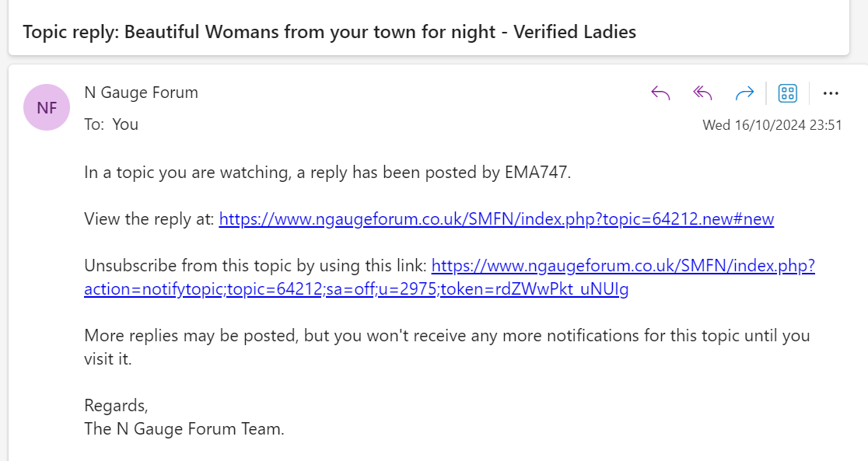Forward this email using the arrow icon

[744, 93]
